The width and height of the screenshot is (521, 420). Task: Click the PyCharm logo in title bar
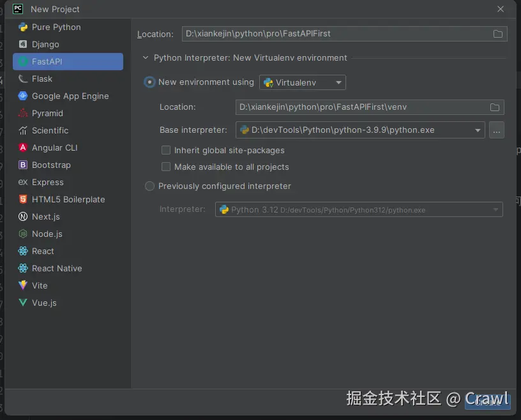point(18,9)
